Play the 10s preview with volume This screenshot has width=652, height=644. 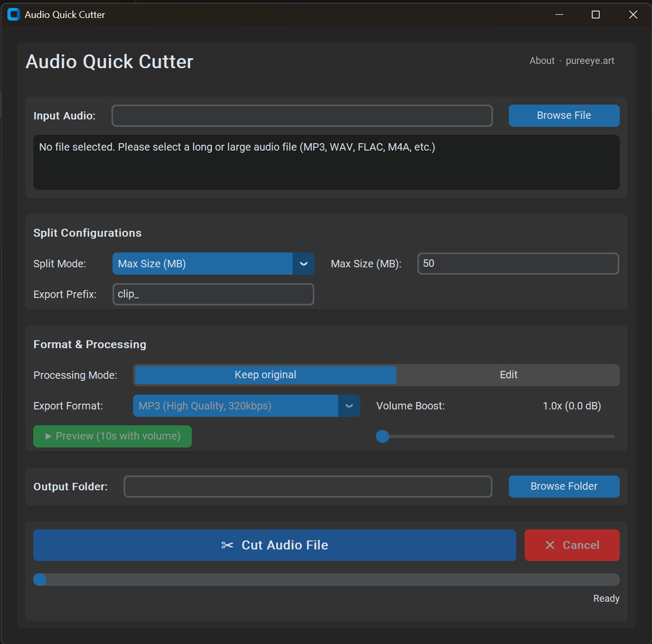(113, 436)
